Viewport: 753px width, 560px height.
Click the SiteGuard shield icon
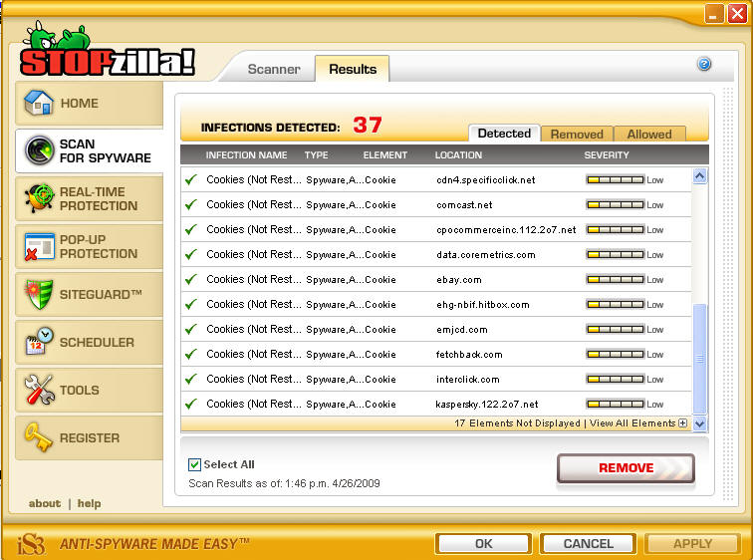tap(40, 294)
